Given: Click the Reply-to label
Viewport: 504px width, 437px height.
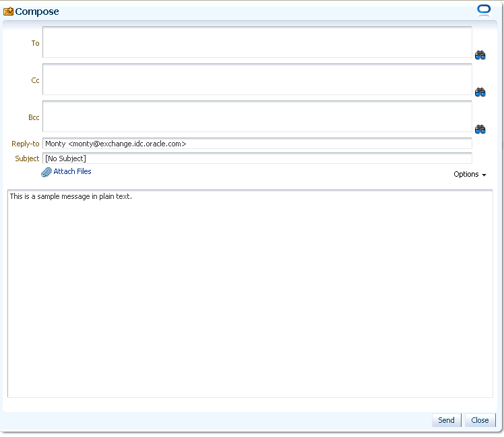Looking at the screenshot, I should pyautogui.click(x=26, y=144).
